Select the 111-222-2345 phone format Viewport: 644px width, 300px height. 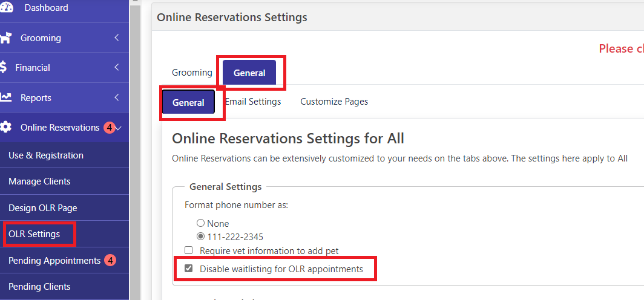click(x=200, y=236)
